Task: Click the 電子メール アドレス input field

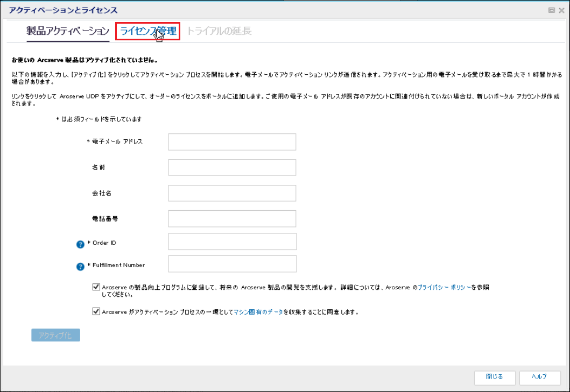Action: click(232, 141)
